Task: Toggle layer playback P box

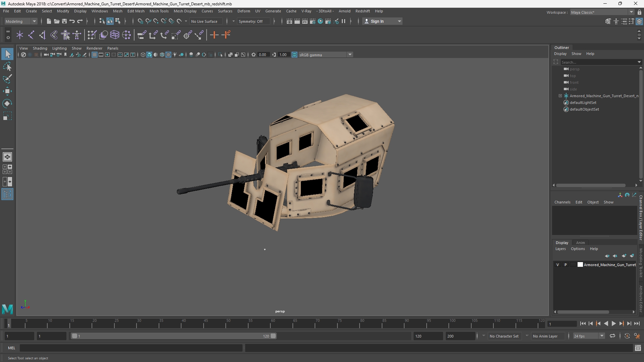Action: click(x=566, y=265)
